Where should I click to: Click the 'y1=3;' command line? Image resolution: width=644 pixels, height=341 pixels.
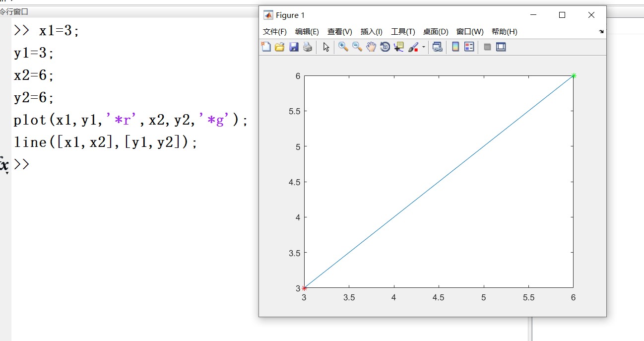(34, 53)
